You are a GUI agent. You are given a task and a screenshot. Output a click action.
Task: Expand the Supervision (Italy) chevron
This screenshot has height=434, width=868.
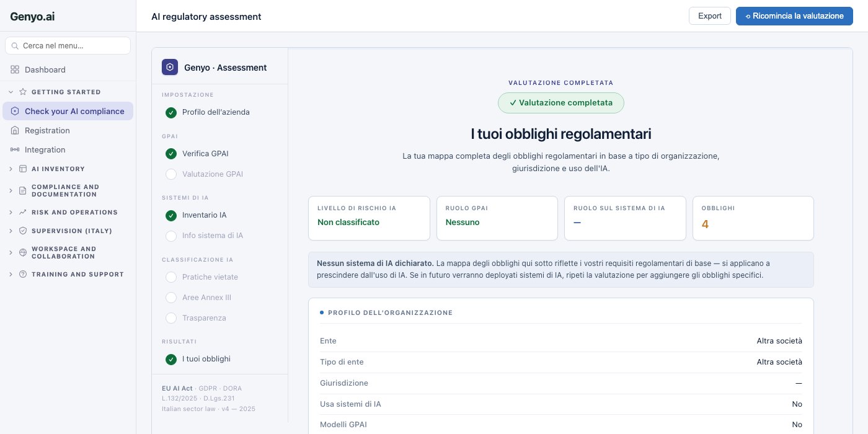click(x=11, y=231)
